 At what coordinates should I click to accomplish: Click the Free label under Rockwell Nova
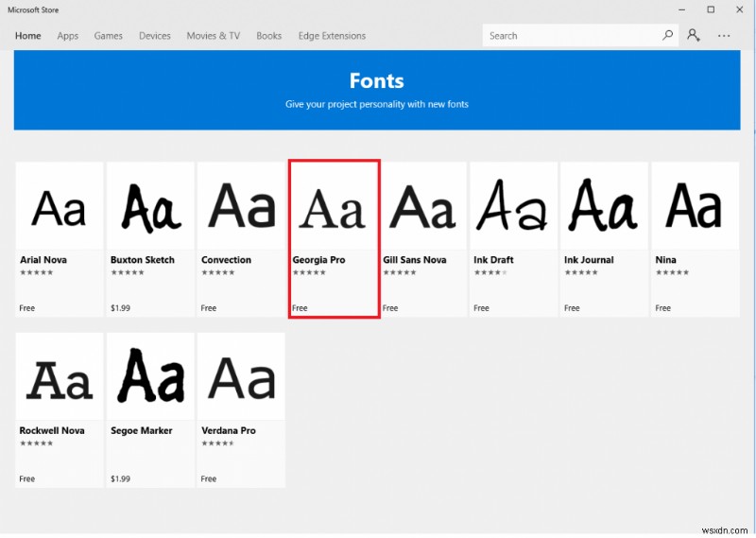click(x=27, y=478)
